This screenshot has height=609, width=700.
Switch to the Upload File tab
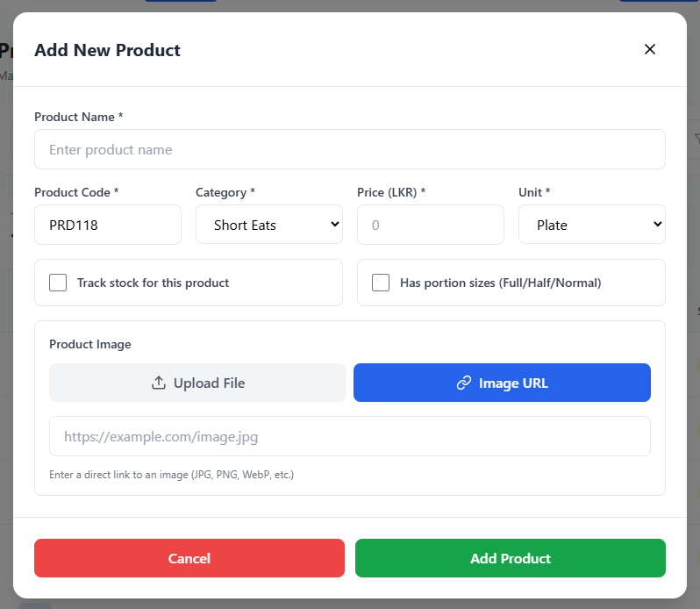tap(197, 383)
